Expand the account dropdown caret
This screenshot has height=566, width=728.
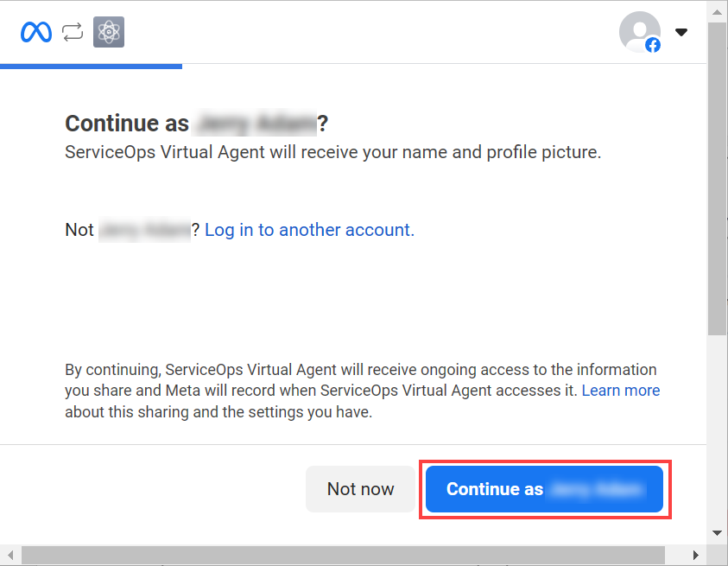[681, 33]
